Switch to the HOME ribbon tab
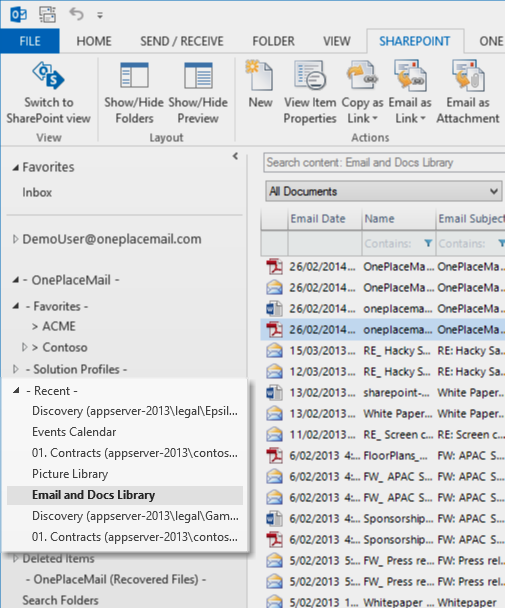This screenshot has height=608, width=505. (94, 41)
